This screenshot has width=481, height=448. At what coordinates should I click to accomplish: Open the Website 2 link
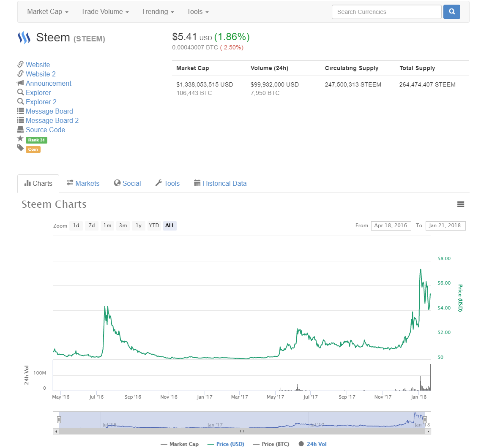tap(41, 74)
